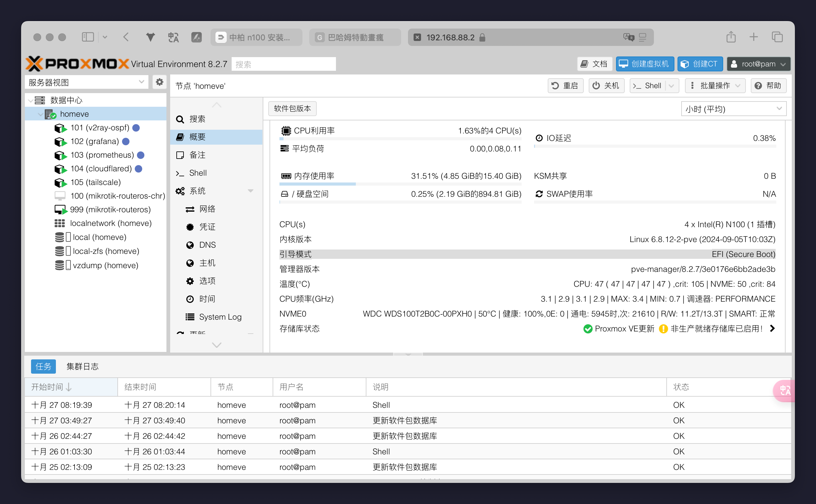Screen dimensions: 816x504
Task: Click the 重启 reboot node button
Action: pyautogui.click(x=565, y=86)
